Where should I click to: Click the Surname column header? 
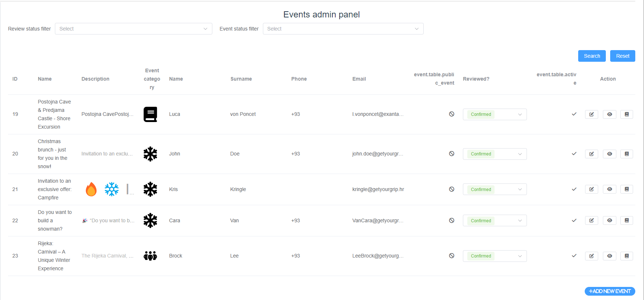(x=241, y=79)
